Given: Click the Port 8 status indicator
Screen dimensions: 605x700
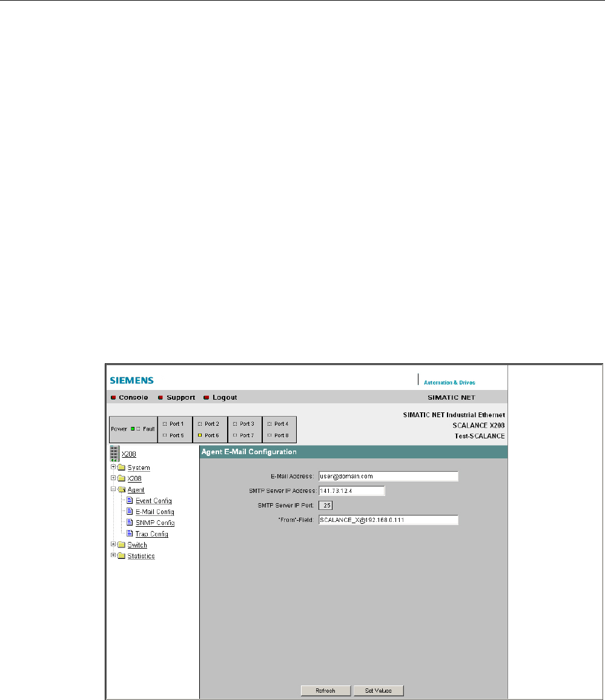Looking at the screenshot, I should coord(269,435).
